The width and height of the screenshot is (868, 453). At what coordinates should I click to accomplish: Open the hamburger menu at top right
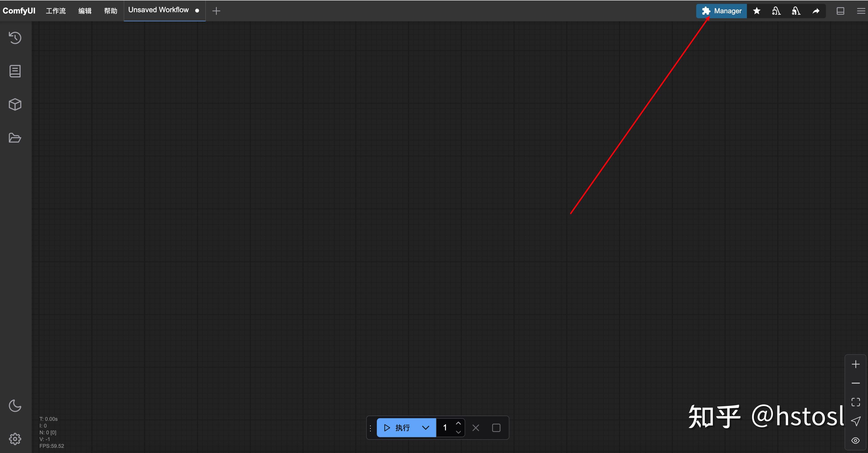(x=860, y=11)
